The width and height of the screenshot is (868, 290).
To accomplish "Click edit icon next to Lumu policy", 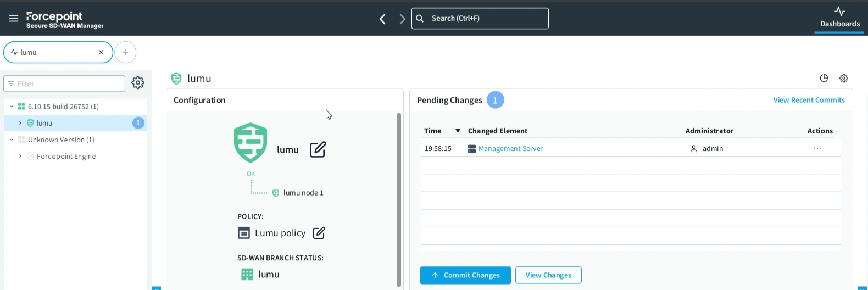I will click(x=319, y=233).
